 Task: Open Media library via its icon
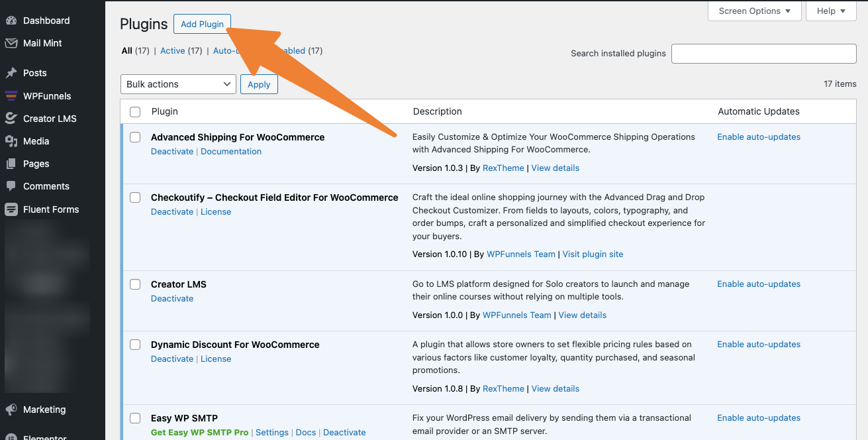pyautogui.click(x=11, y=141)
